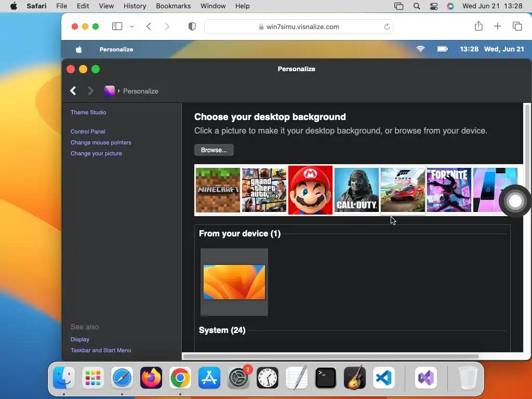
Task: Click the breadcrumb arrow before Personalize
Action: click(x=119, y=91)
